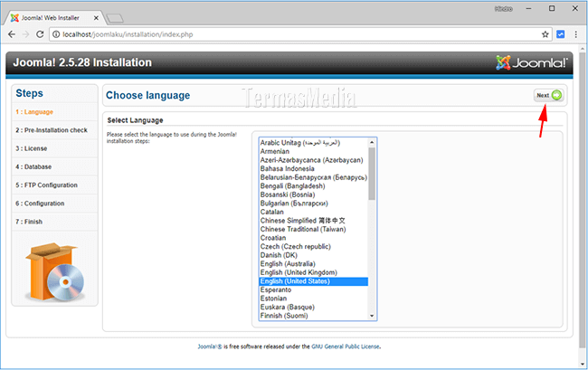
Task: Choose Czech (Czech republic) in list
Action: 314,246
